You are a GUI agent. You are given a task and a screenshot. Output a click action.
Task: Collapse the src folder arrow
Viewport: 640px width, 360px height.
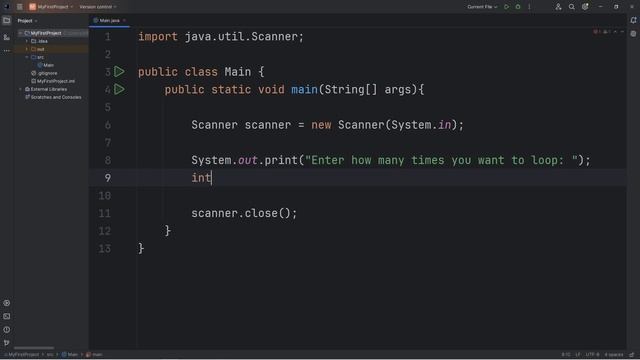coord(27,57)
